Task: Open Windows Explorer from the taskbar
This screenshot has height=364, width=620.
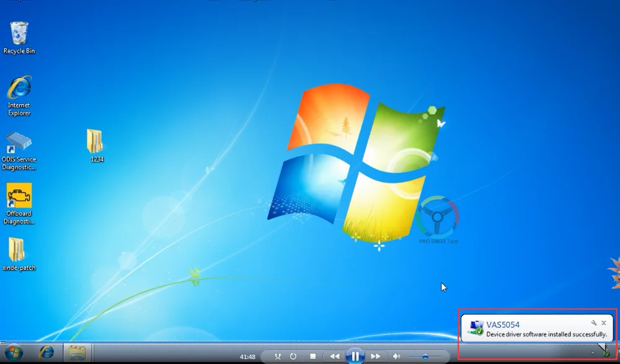Action: (77, 352)
